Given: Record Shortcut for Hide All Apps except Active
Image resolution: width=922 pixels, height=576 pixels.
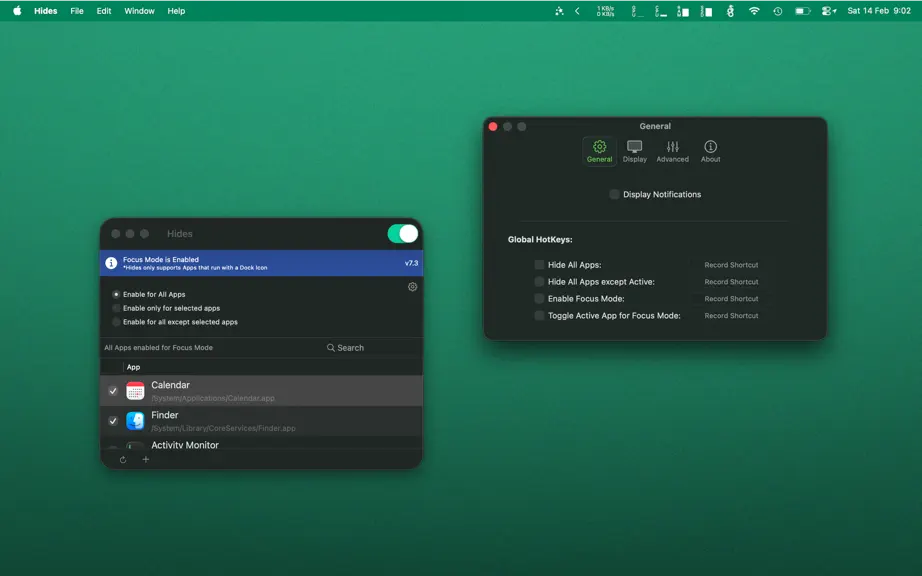Looking at the screenshot, I should pyautogui.click(x=731, y=282).
